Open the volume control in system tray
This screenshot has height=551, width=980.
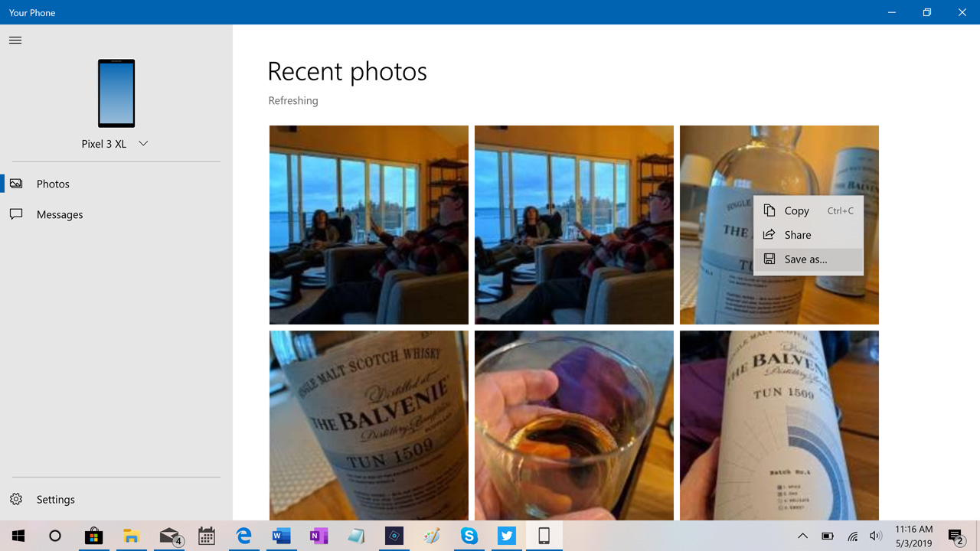876,536
